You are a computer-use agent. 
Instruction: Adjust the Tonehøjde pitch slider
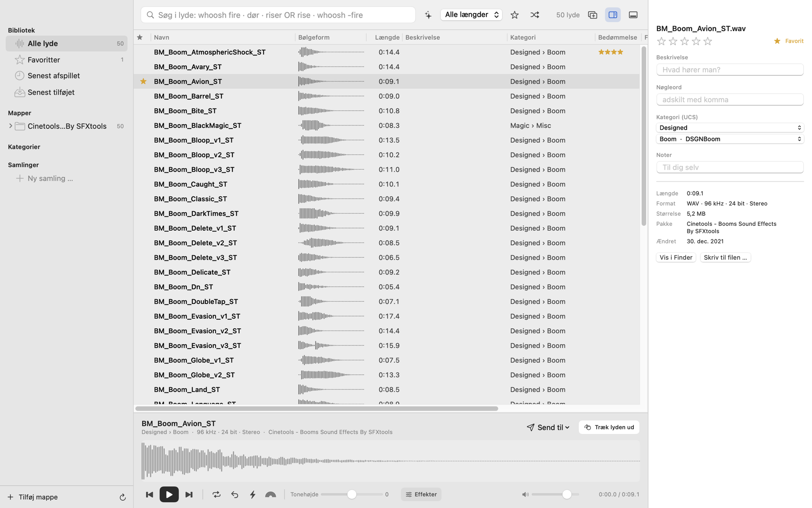coord(351,494)
